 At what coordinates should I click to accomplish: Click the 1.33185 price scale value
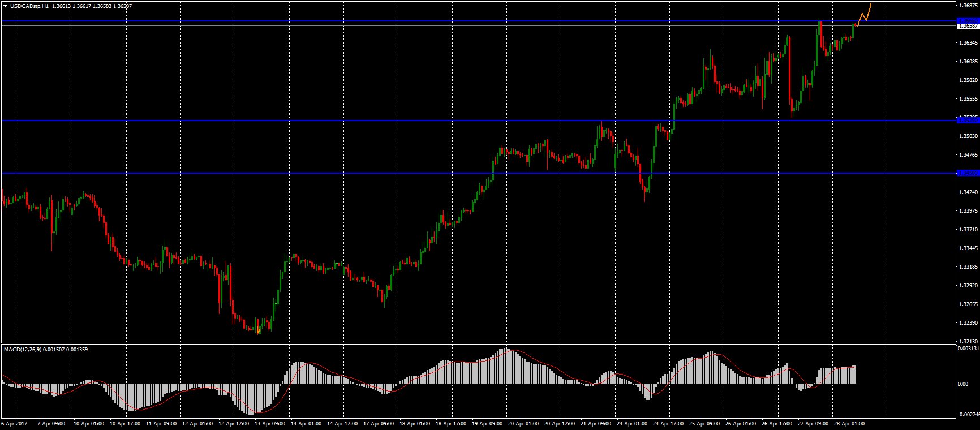click(x=969, y=267)
